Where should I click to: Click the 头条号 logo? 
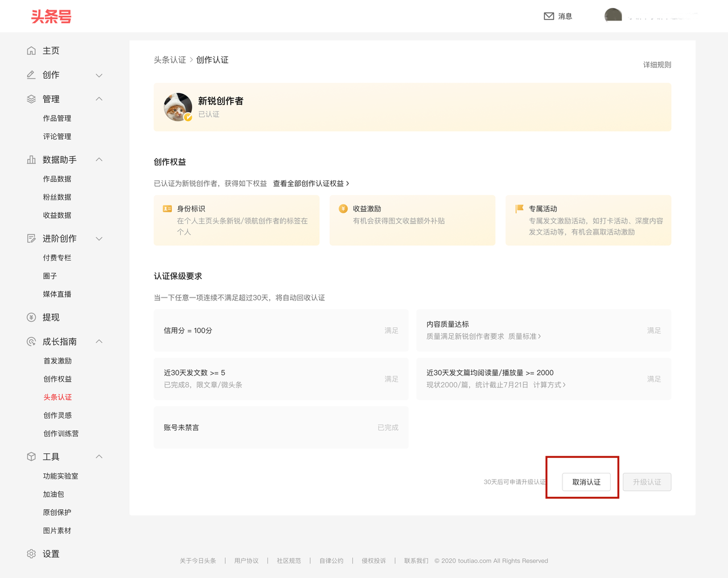click(51, 16)
